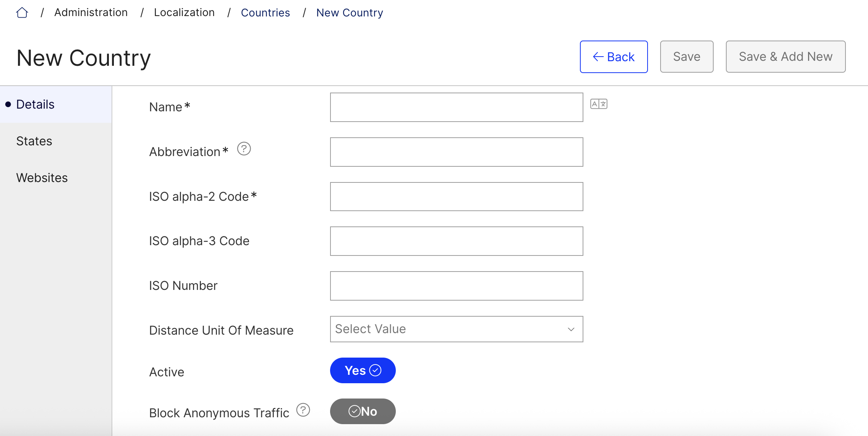
Task: Click the bullet indicator beside Details
Action: coord(8,104)
